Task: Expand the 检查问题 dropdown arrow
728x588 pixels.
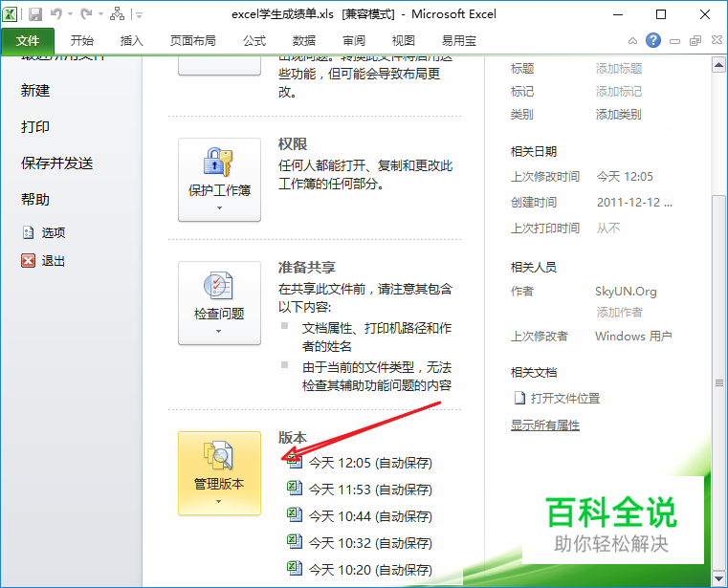Action: pyautogui.click(x=219, y=332)
